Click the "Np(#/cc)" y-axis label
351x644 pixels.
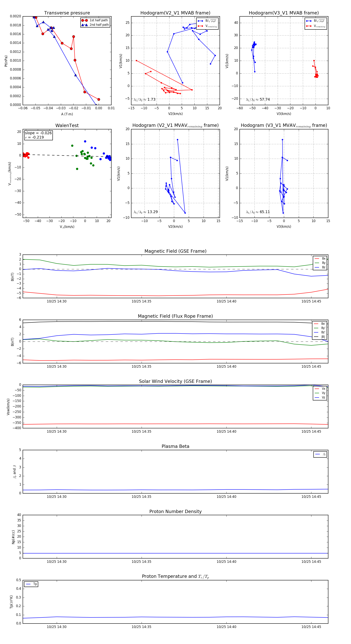point(13,537)
